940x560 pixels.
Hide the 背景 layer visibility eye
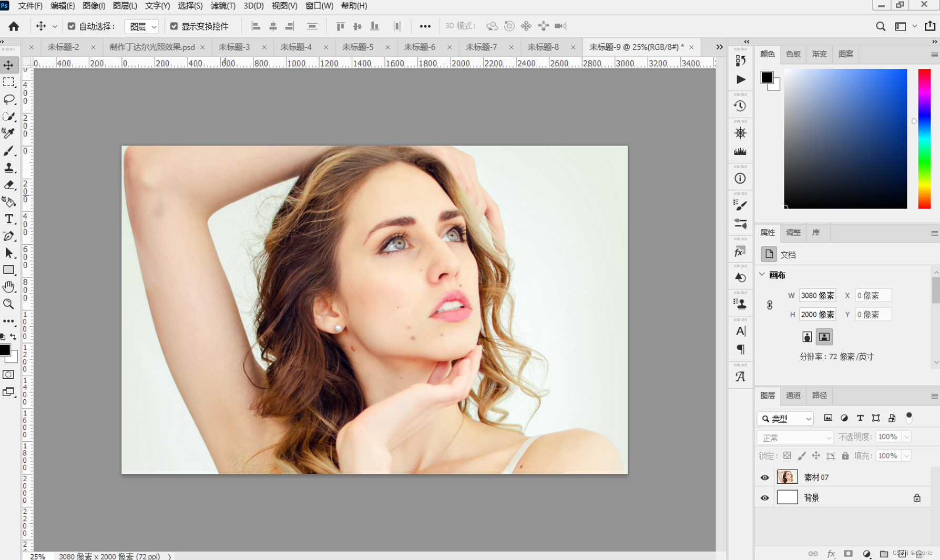pyautogui.click(x=765, y=498)
